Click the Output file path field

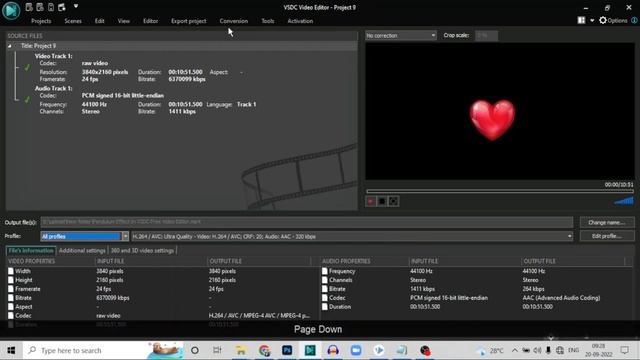pyautogui.click(x=307, y=222)
